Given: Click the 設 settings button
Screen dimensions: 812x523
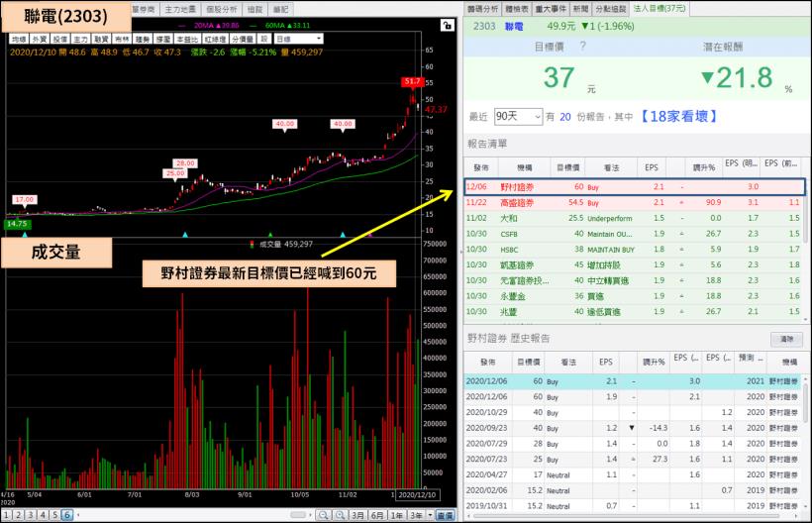Looking at the screenshot, I should [x=264, y=39].
